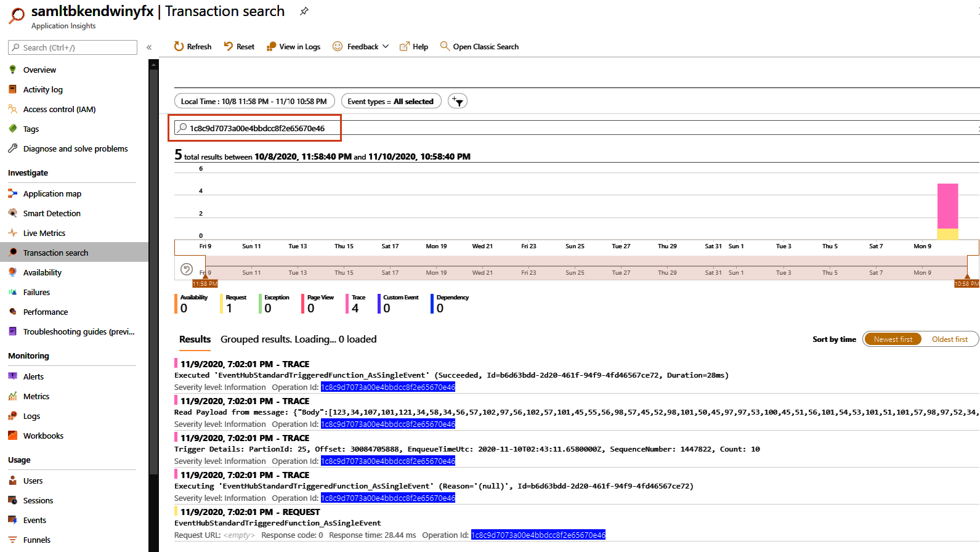Toggle the Availability event type

click(193, 304)
